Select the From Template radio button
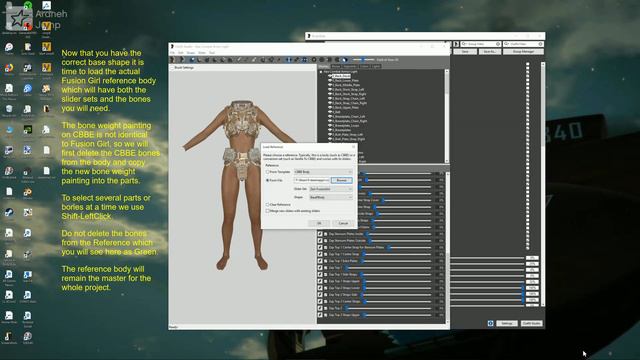Image resolution: width=640 pixels, height=360 pixels. click(x=268, y=172)
